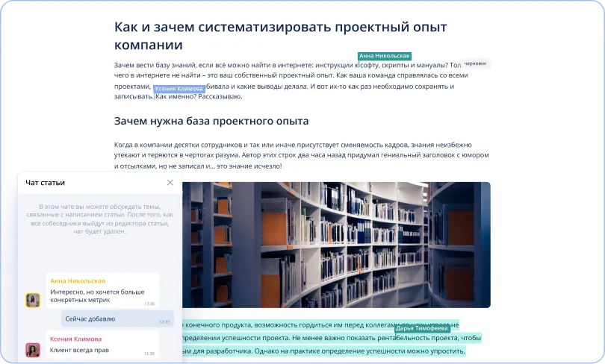Click the chat info notice text
Screen dimensions: 605x364
point(99,219)
